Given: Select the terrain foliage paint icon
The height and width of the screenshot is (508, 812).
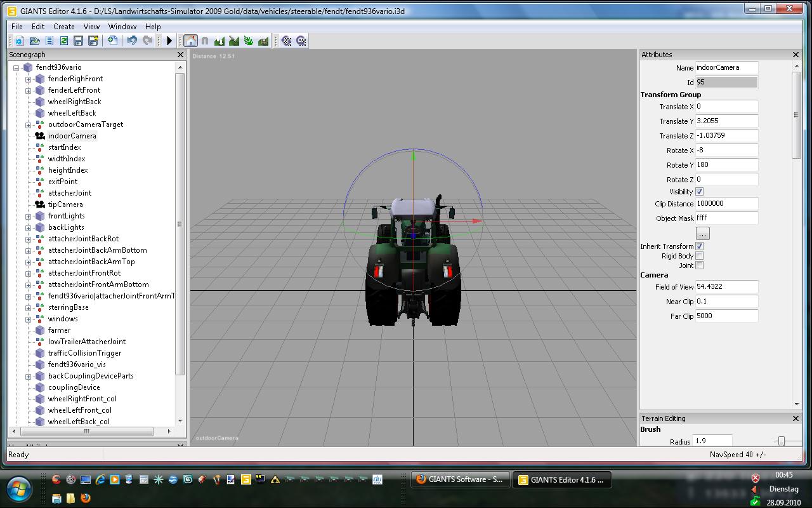Looking at the screenshot, I should click(x=249, y=41).
